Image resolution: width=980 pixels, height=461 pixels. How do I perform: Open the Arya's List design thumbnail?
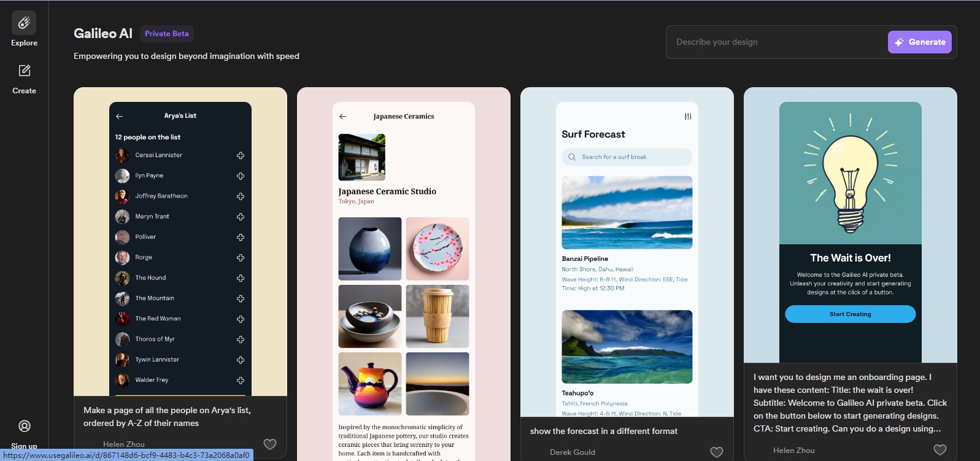coord(180,242)
